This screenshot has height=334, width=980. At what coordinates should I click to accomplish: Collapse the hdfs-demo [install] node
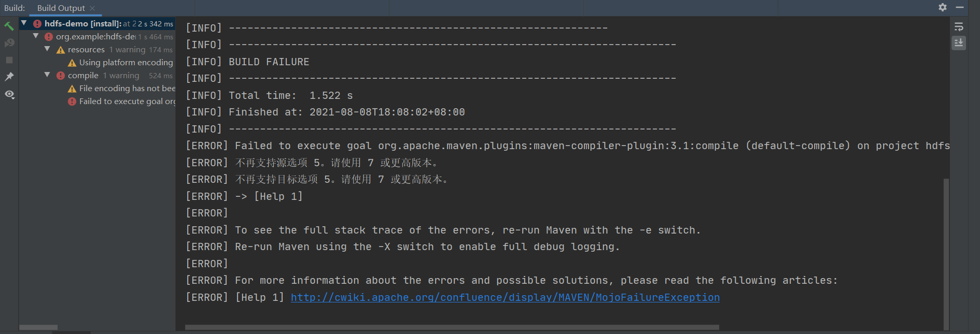point(24,23)
